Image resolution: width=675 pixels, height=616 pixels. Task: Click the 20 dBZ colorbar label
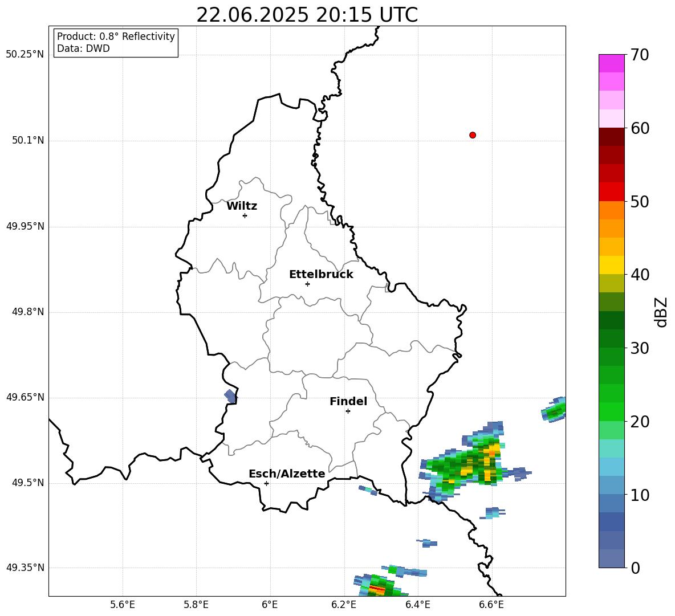coord(640,422)
